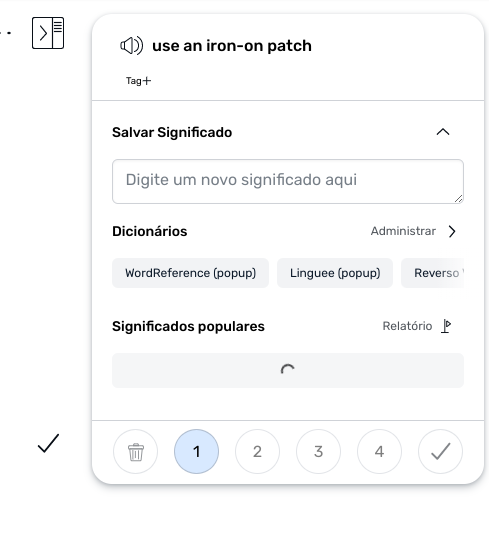The width and height of the screenshot is (489, 551).
Task: Open the Linguee (popup) dictionary
Action: tap(335, 273)
